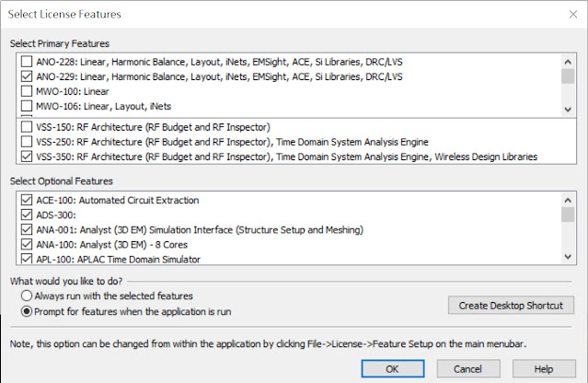Click the Create Desktop Shortcut button
The image size is (588, 383).
click(x=511, y=305)
